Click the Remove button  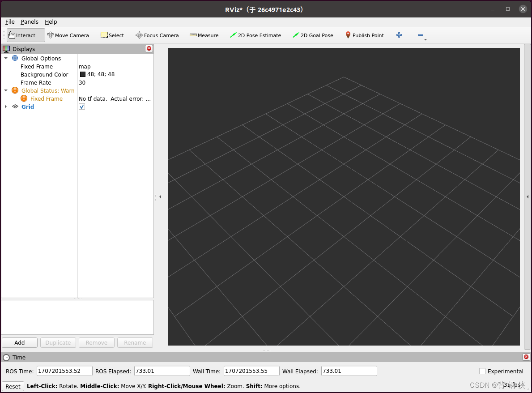click(x=96, y=342)
